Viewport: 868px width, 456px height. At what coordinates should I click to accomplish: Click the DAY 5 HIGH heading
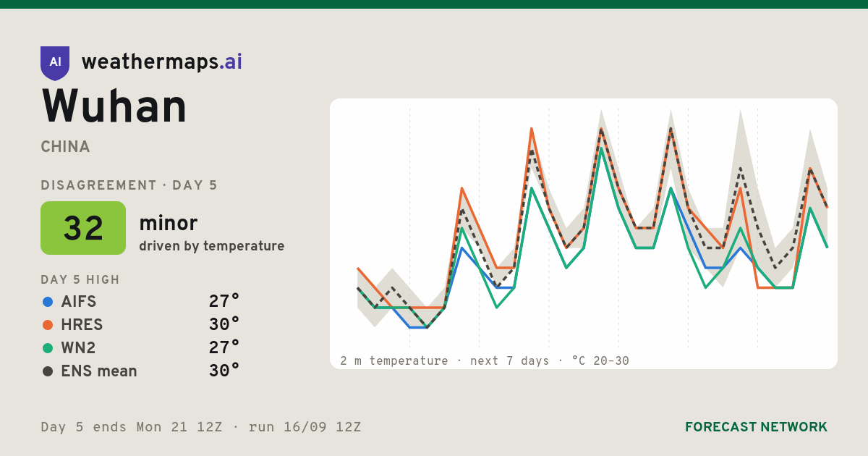pyautogui.click(x=80, y=279)
